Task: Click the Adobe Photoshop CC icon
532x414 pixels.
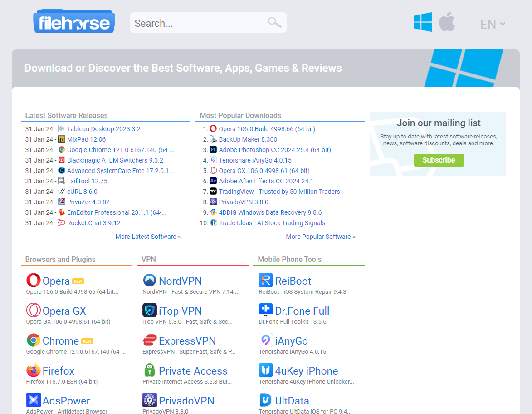Action: click(x=213, y=149)
